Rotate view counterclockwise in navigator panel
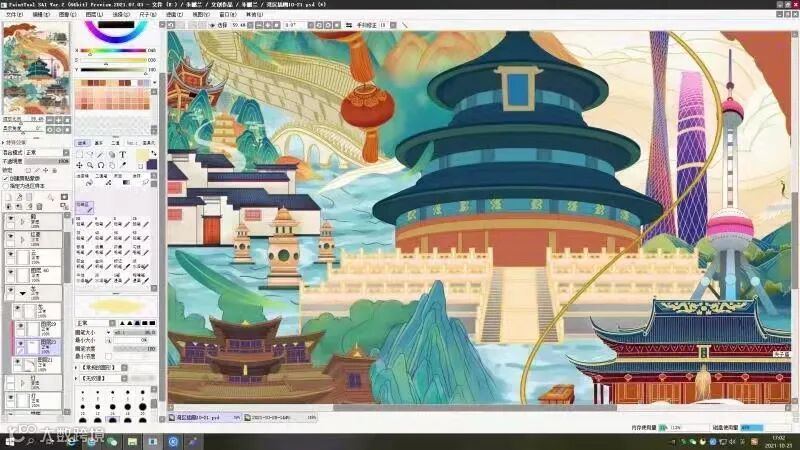Screen dimensions: 800x450 49,130
